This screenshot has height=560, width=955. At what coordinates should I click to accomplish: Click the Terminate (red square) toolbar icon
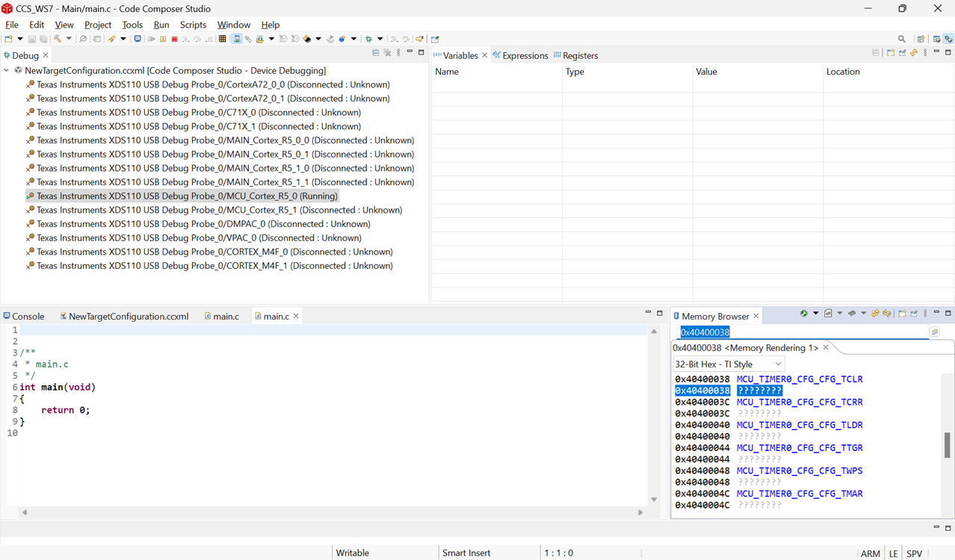(x=175, y=39)
